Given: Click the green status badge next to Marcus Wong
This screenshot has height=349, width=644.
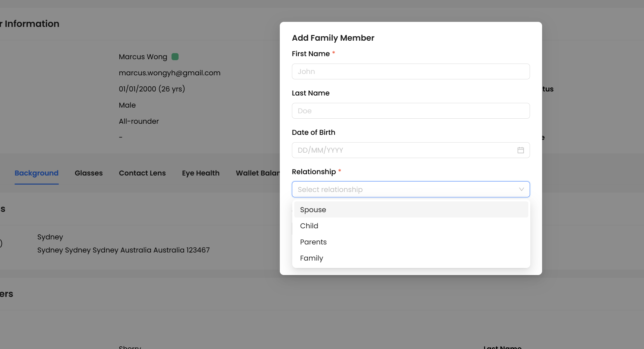Looking at the screenshot, I should pos(175,56).
